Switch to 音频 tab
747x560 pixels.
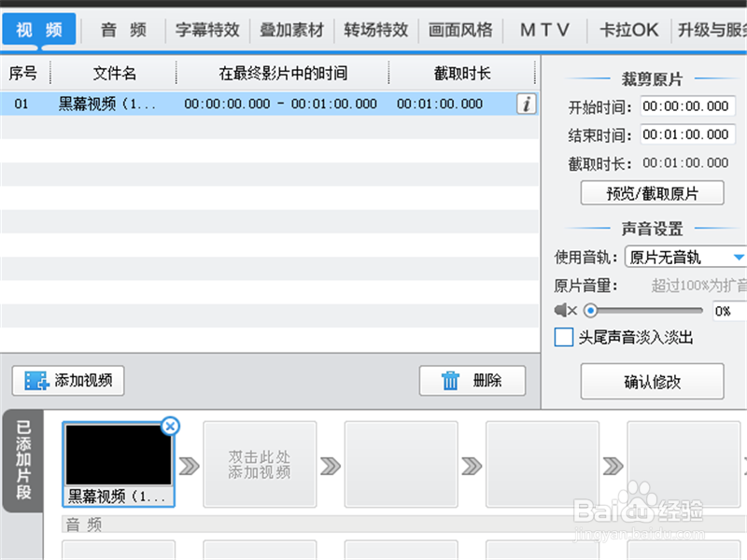123,30
